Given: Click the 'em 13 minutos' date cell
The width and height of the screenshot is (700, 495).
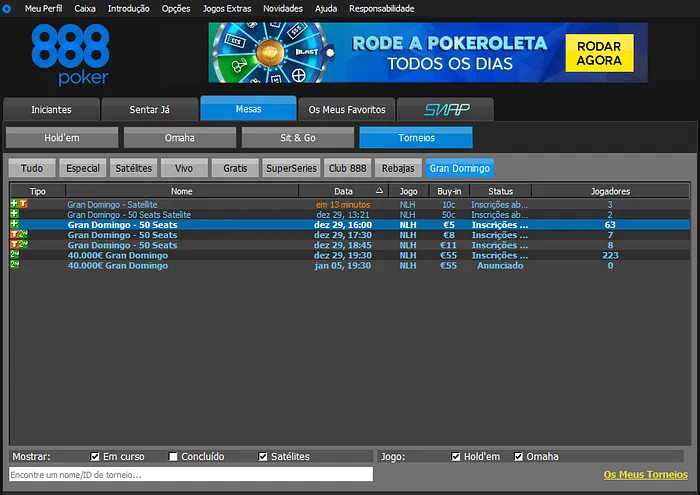Looking at the screenshot, I should click(343, 204).
